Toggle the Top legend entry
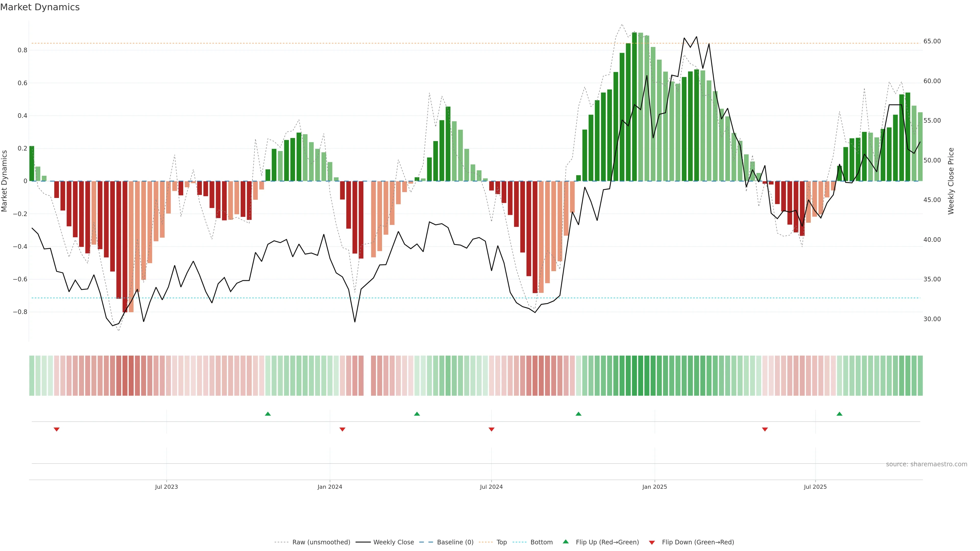Image resolution: width=980 pixels, height=551 pixels. point(501,542)
